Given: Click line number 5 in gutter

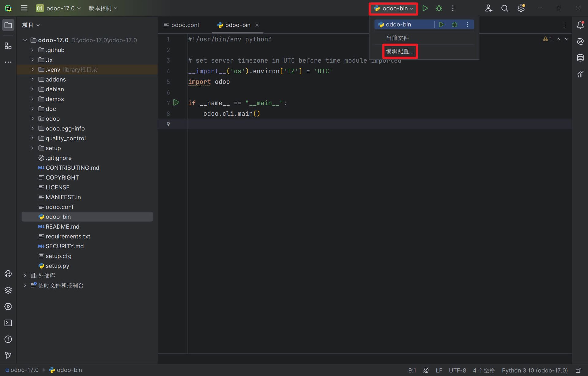Looking at the screenshot, I should click(x=168, y=82).
